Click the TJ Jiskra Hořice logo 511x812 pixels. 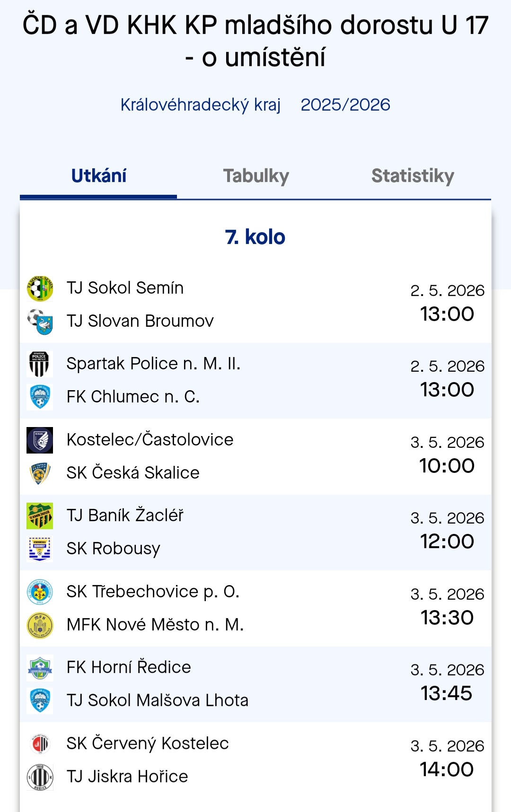coord(40,777)
